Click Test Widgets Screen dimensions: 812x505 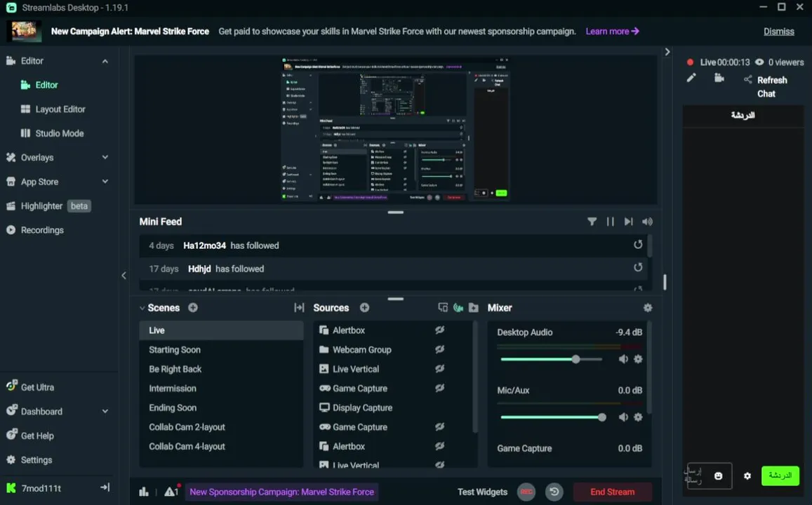click(x=482, y=492)
